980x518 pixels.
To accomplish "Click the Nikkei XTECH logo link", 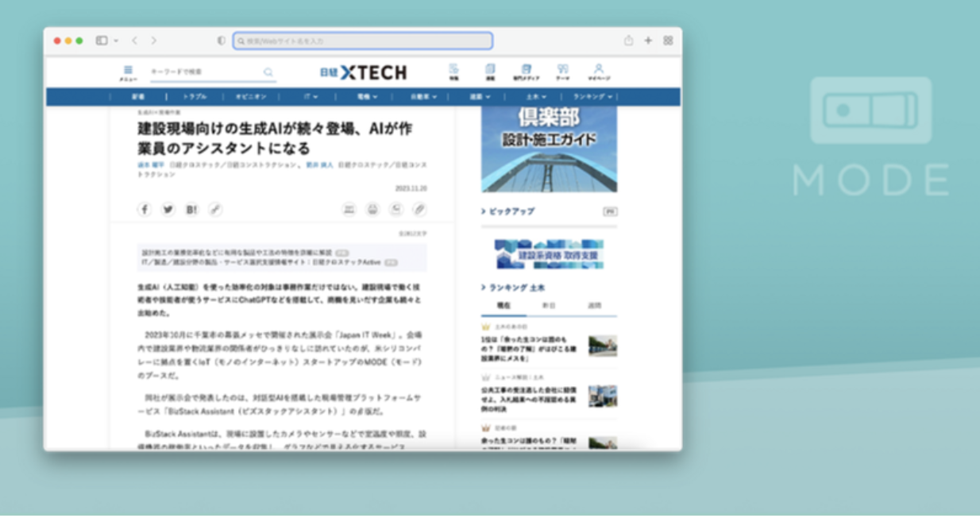I will (x=363, y=73).
